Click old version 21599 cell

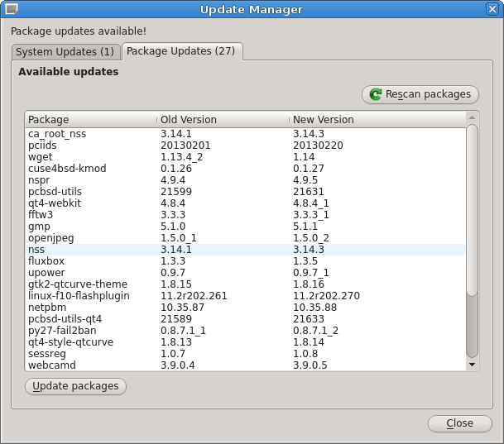176,191
